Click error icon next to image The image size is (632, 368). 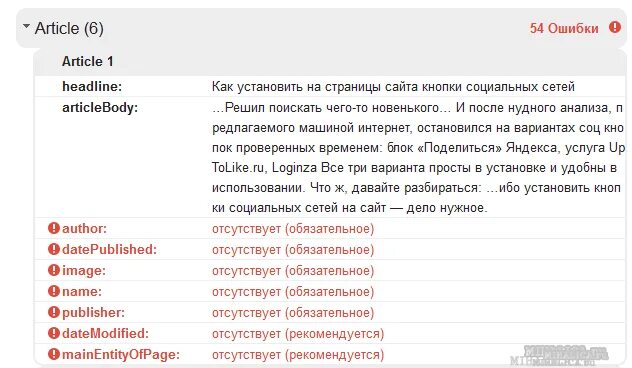pyautogui.click(x=54, y=270)
